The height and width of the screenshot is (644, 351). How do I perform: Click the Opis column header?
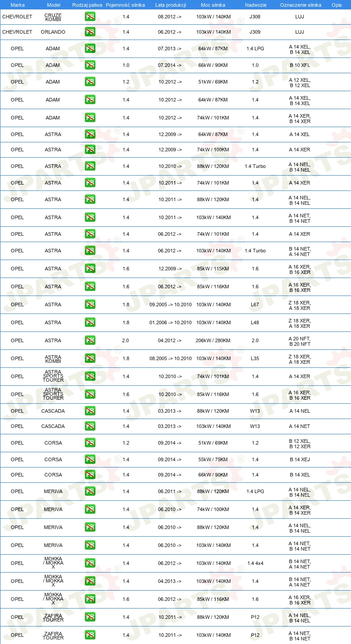pos(337,5)
